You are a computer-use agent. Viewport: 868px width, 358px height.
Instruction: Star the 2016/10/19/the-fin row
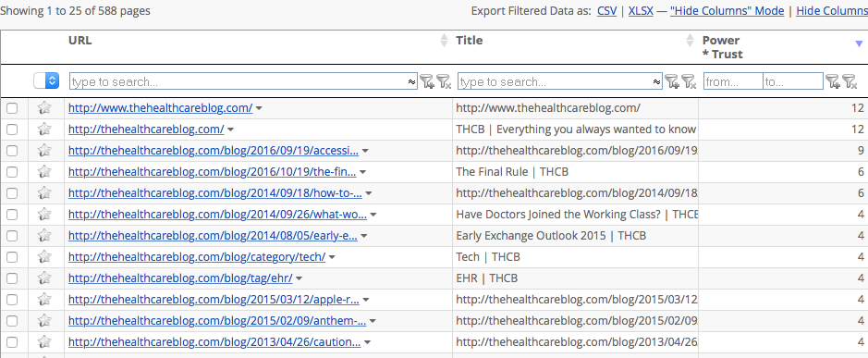(44, 172)
